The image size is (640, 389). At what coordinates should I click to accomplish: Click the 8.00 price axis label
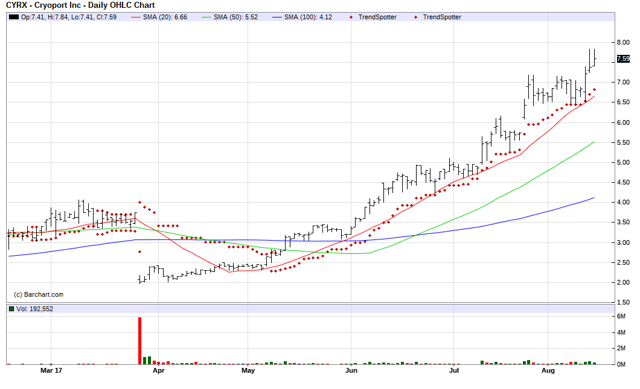(623, 42)
